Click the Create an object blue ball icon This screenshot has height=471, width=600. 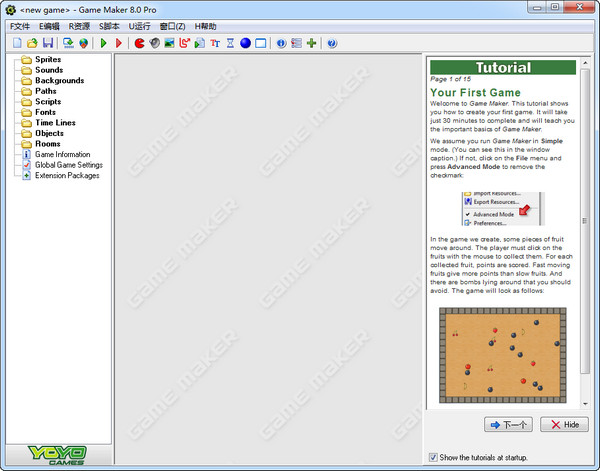click(245, 43)
